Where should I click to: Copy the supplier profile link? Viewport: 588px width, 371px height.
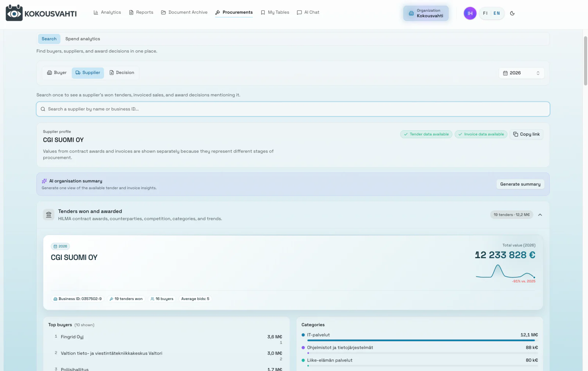tap(526, 134)
